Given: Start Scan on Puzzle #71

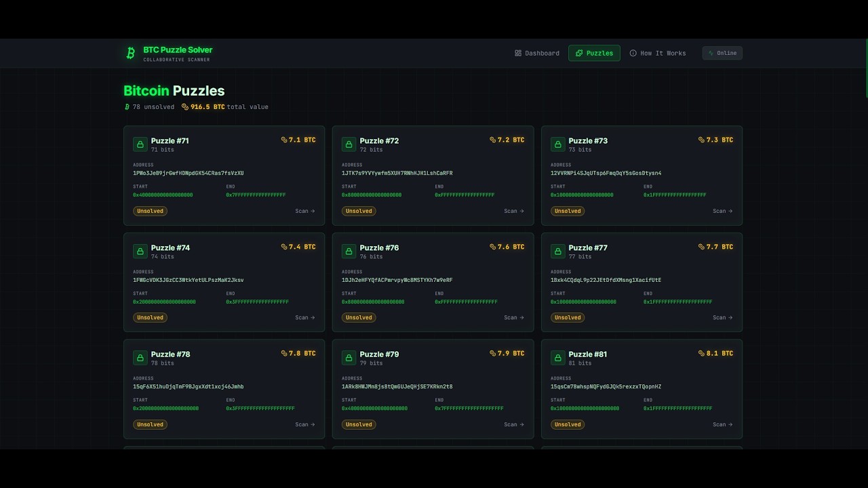Looking at the screenshot, I should point(305,211).
